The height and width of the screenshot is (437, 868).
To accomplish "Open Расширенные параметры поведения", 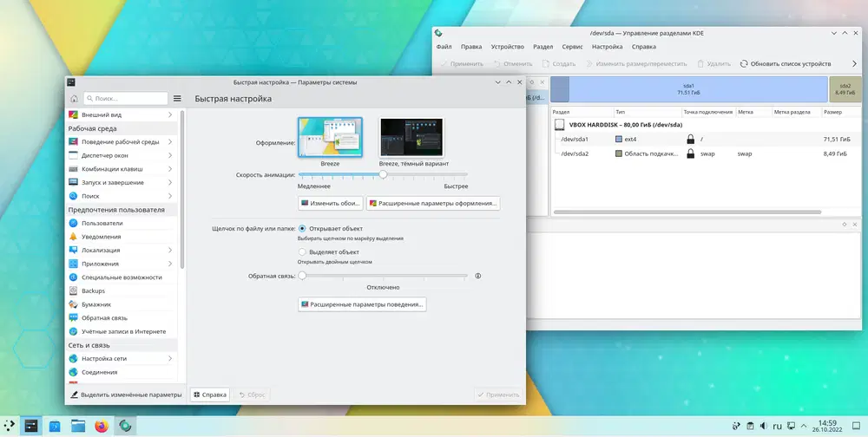I will coord(362,304).
